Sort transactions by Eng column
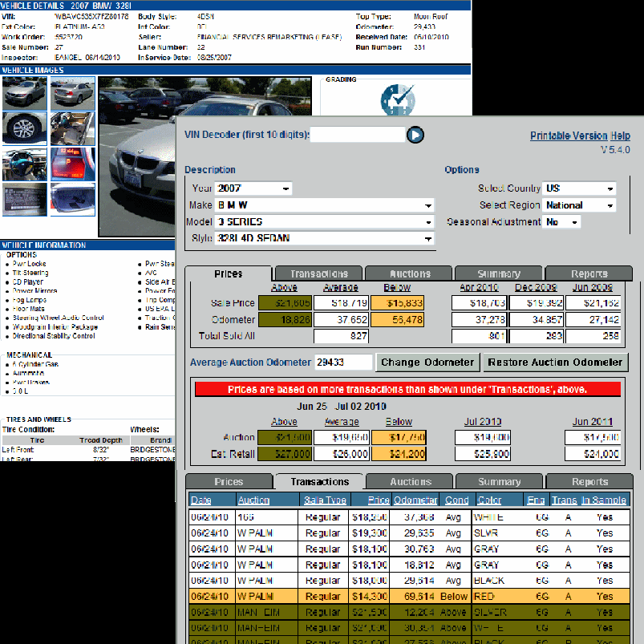644x644 pixels. pyautogui.click(x=536, y=500)
